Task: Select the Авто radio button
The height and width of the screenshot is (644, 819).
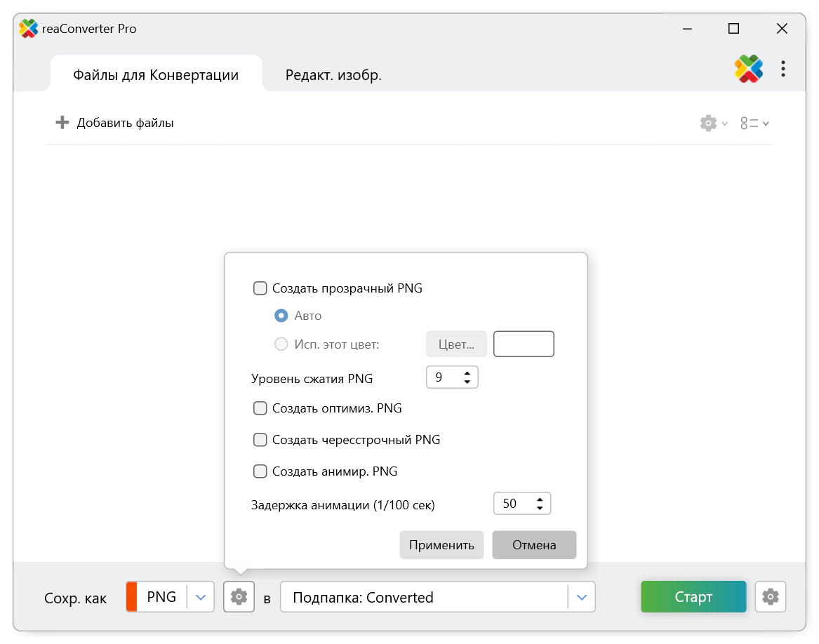Action: coord(281,316)
